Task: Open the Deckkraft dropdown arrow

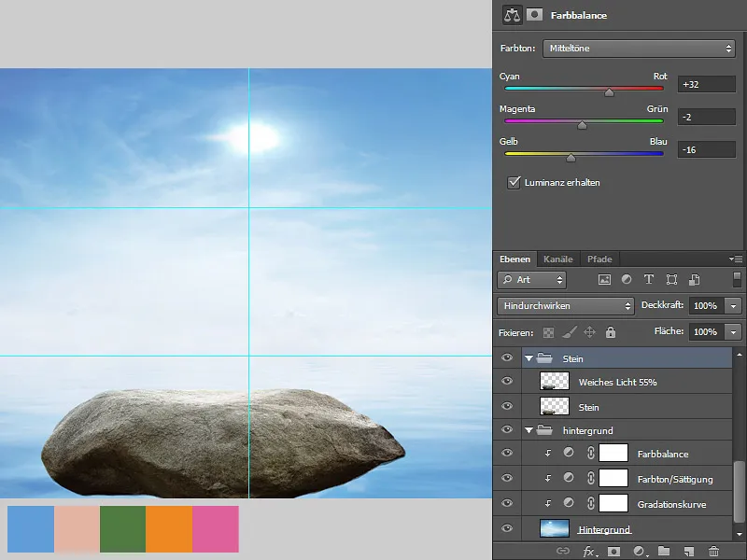Action: [733, 306]
